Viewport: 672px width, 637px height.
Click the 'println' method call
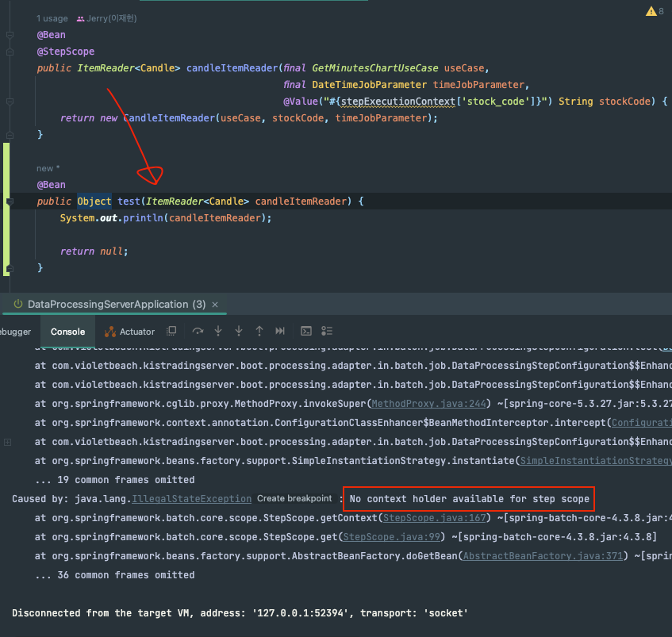click(x=143, y=218)
